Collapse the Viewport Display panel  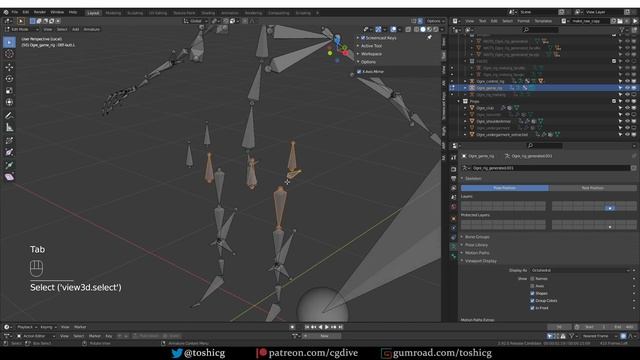coord(481,261)
